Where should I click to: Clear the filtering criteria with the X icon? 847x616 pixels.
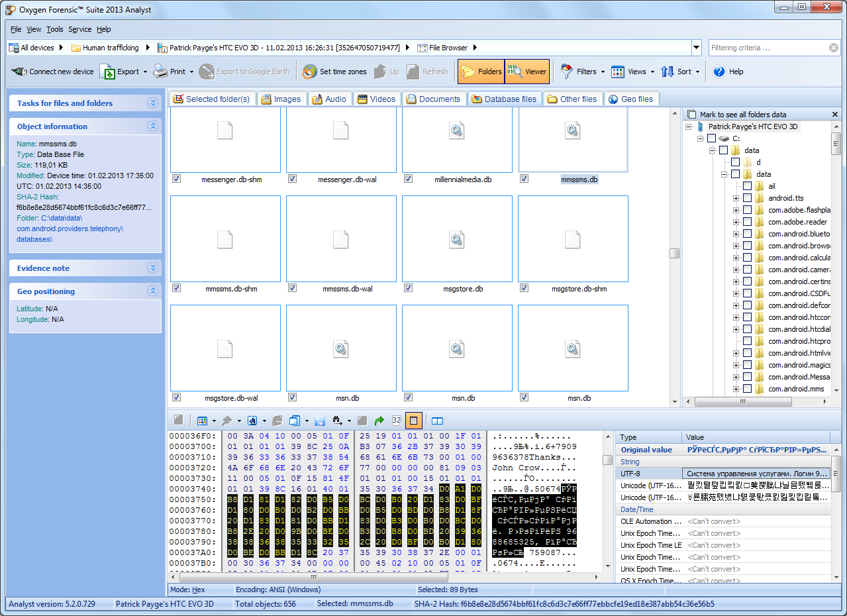[x=834, y=48]
